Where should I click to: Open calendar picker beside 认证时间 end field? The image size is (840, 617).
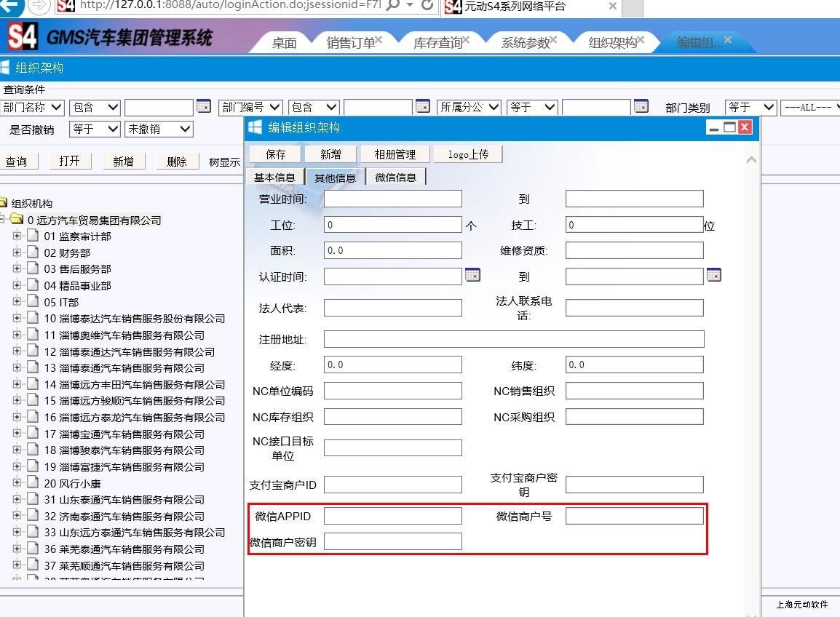tap(713, 275)
